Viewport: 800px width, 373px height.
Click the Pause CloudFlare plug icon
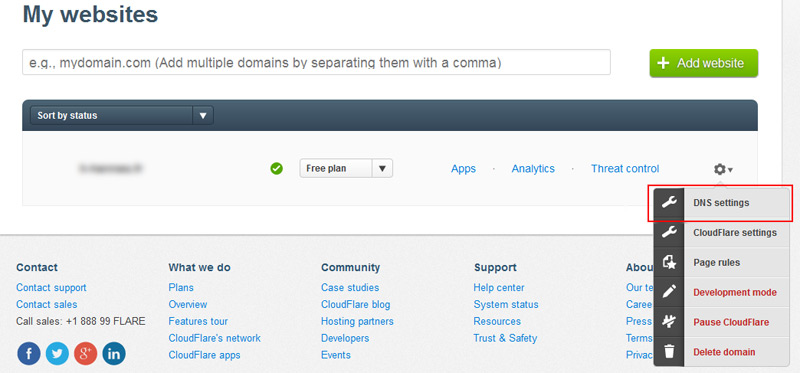tap(669, 322)
